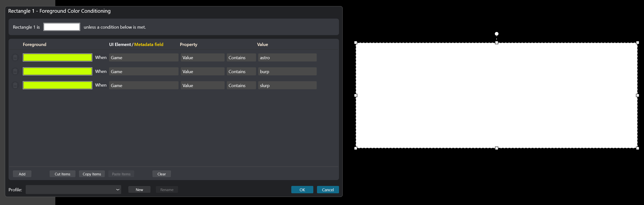Open the Contains operator dropdown in astro row
This screenshot has height=205, width=644.
pos(241,57)
